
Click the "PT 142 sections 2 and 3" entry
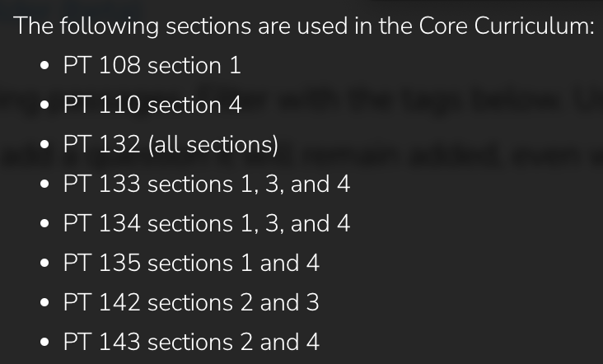(191, 303)
